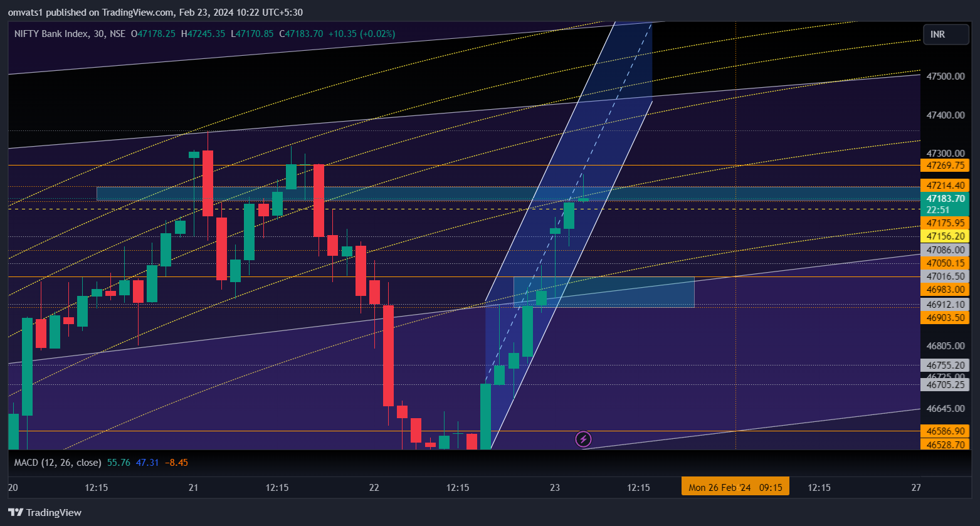Click the MACD histogram value 55.76
This screenshot has width=980, height=526.
119,463
